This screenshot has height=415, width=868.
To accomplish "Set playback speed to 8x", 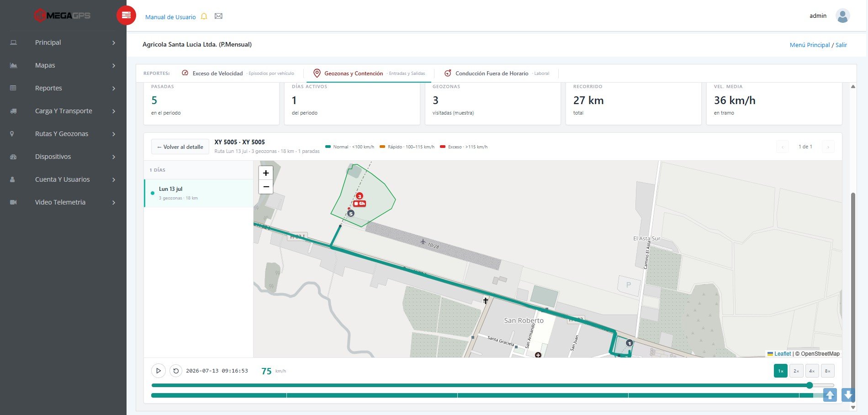I will click(828, 371).
